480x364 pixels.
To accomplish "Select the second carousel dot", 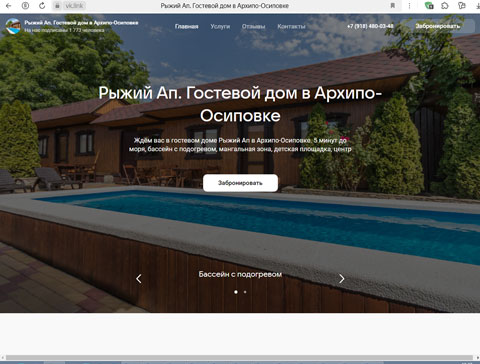I will pos(245,292).
